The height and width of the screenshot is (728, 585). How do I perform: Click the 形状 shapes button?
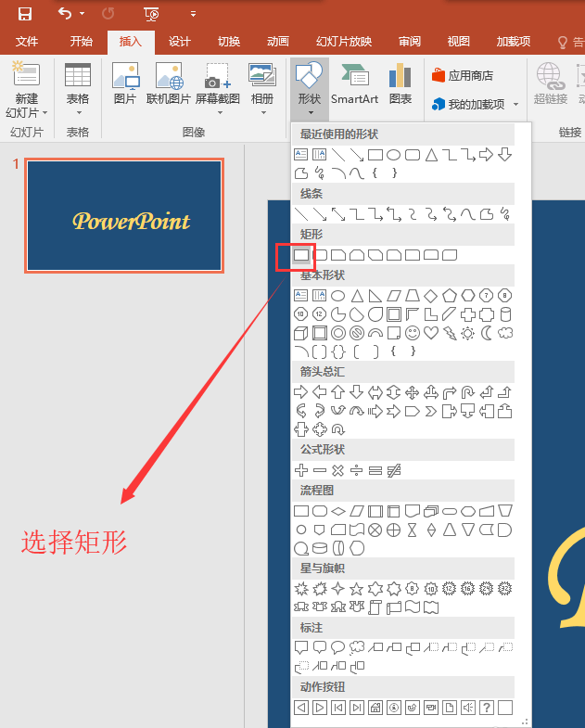coord(310,88)
